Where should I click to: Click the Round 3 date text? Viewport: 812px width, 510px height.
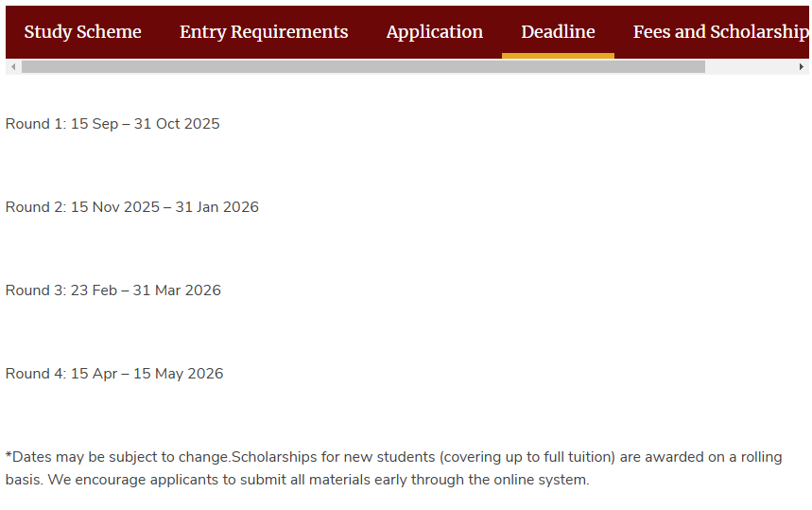[x=112, y=290]
